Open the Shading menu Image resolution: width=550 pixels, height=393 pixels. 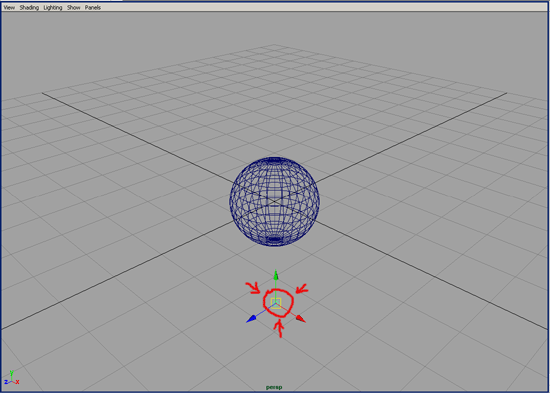[x=29, y=7]
